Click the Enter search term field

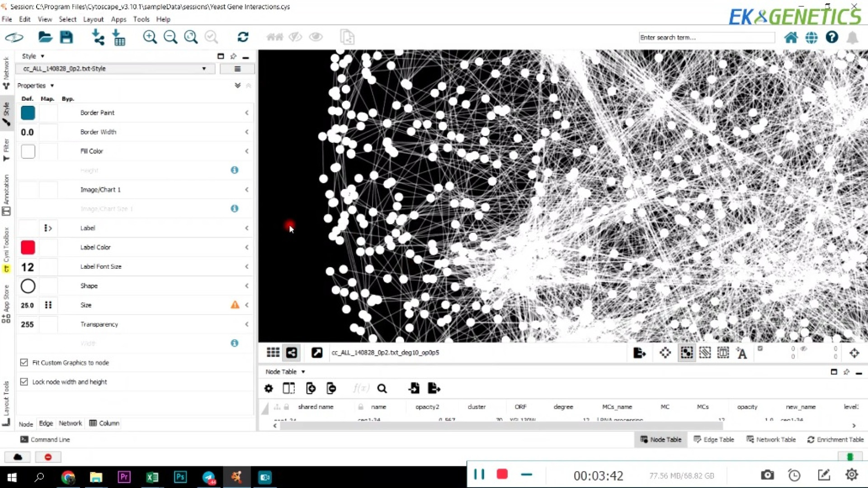click(x=706, y=38)
